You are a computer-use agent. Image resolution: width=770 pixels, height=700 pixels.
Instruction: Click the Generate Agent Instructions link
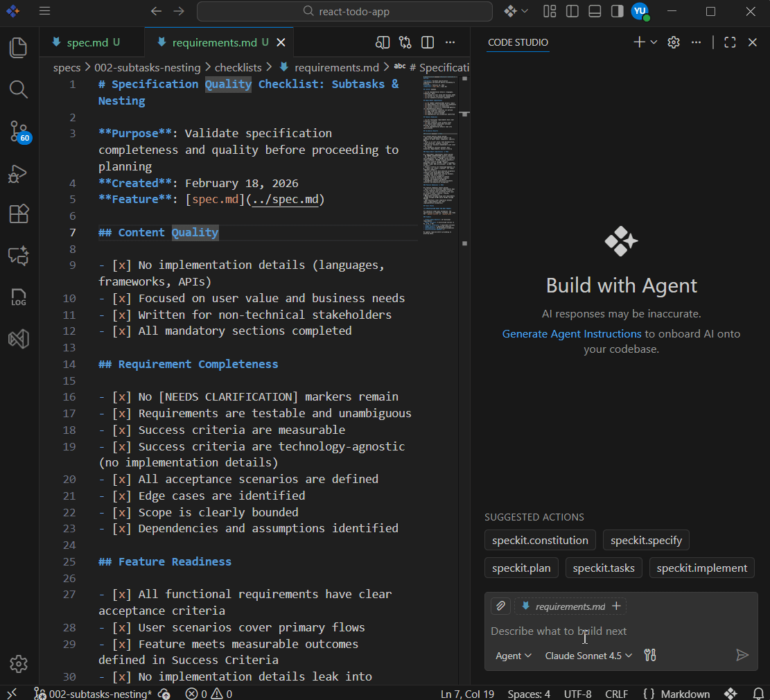(x=572, y=333)
